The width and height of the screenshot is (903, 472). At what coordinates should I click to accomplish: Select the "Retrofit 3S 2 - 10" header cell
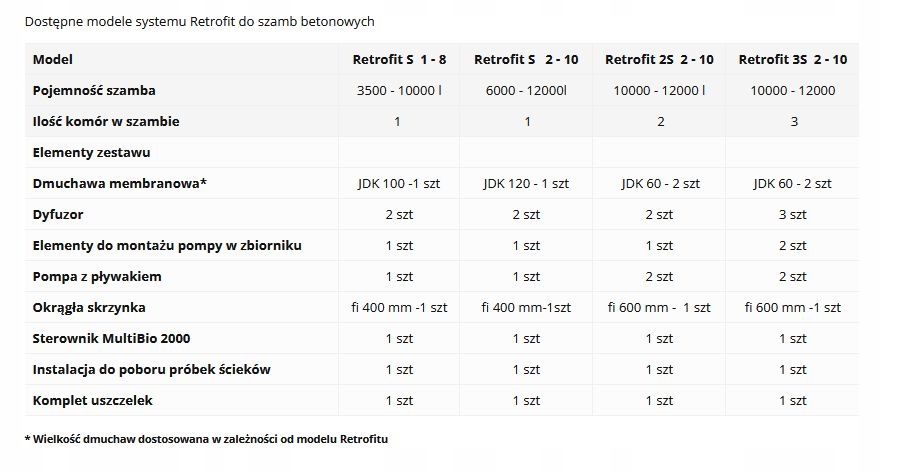[792, 60]
